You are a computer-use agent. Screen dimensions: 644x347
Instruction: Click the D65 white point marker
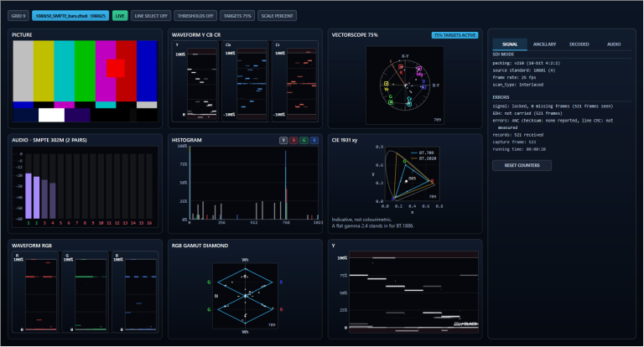(x=406, y=181)
